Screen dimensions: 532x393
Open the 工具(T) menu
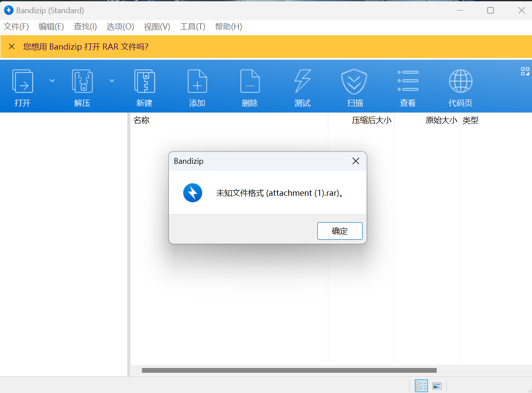tap(193, 27)
